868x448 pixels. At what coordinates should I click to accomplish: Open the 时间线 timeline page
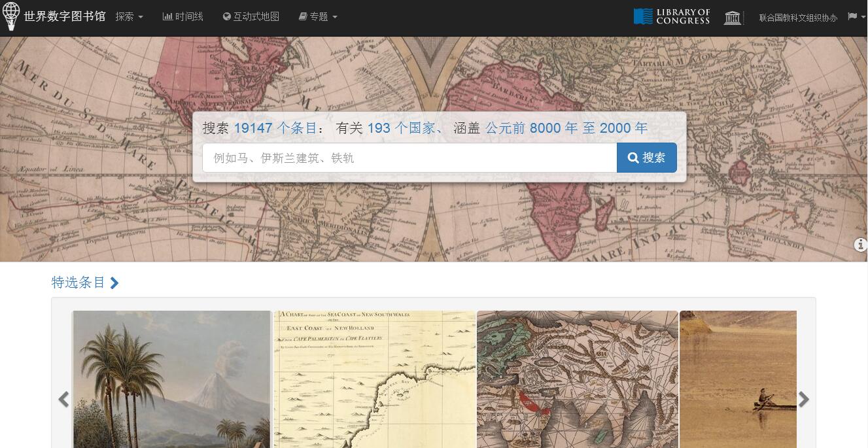pyautogui.click(x=182, y=16)
